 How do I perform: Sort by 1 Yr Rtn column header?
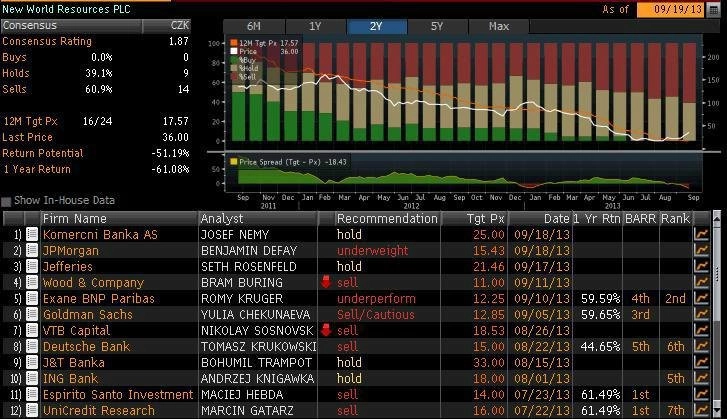tap(597, 218)
